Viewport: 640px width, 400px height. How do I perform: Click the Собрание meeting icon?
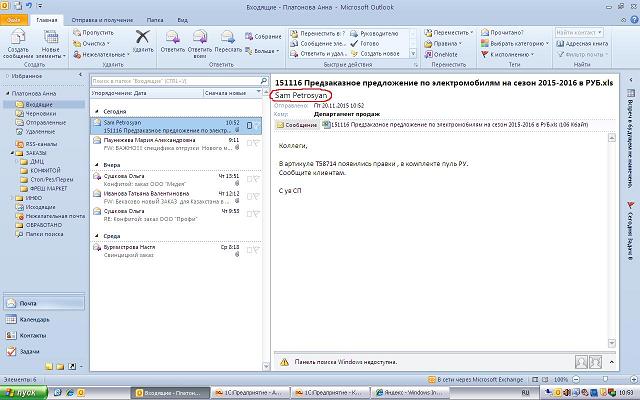click(263, 36)
